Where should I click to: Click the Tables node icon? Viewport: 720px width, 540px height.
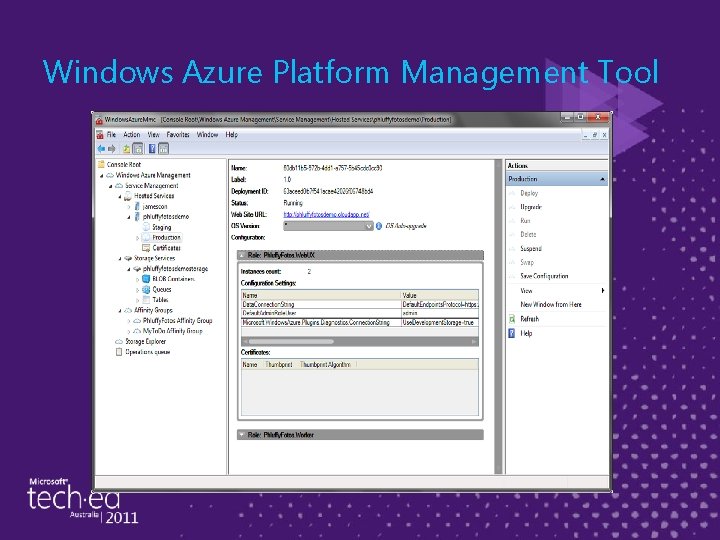(146, 300)
